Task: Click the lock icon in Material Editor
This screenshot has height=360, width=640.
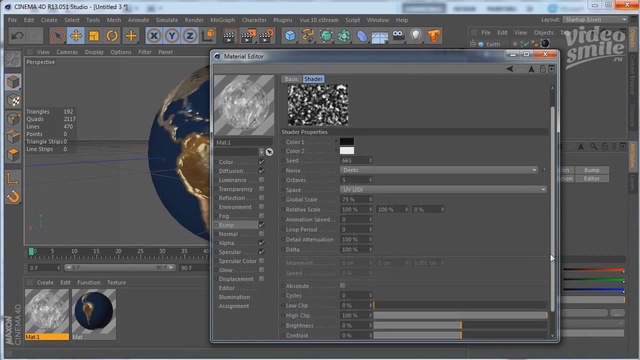Action: [542, 69]
